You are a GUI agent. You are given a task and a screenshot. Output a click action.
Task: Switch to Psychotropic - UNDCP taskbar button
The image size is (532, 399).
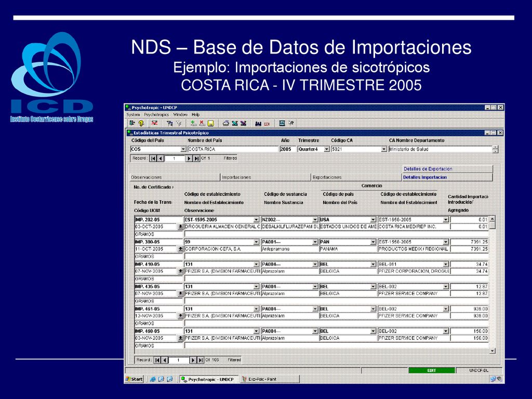tap(208, 379)
